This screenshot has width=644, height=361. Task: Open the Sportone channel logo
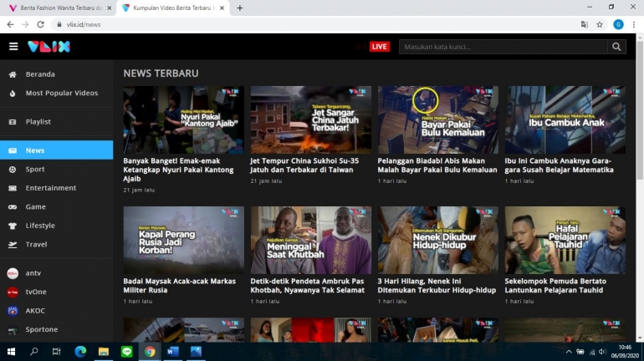13,330
